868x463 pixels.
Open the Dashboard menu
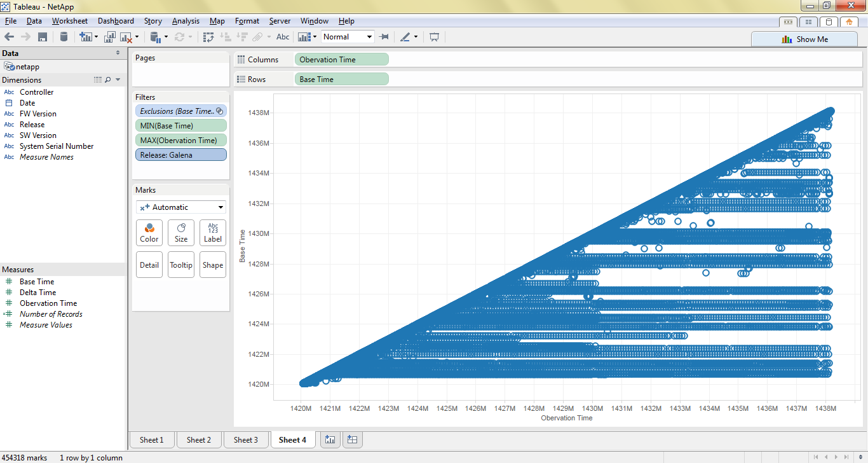pyautogui.click(x=116, y=21)
